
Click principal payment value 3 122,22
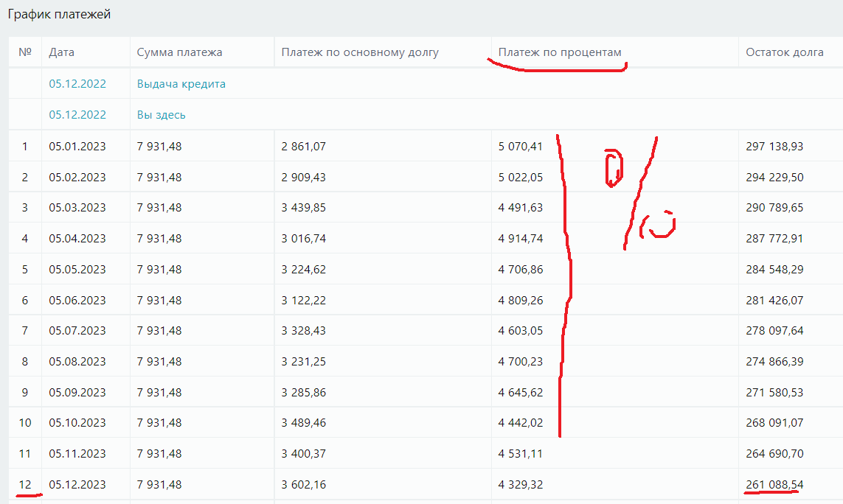click(303, 301)
